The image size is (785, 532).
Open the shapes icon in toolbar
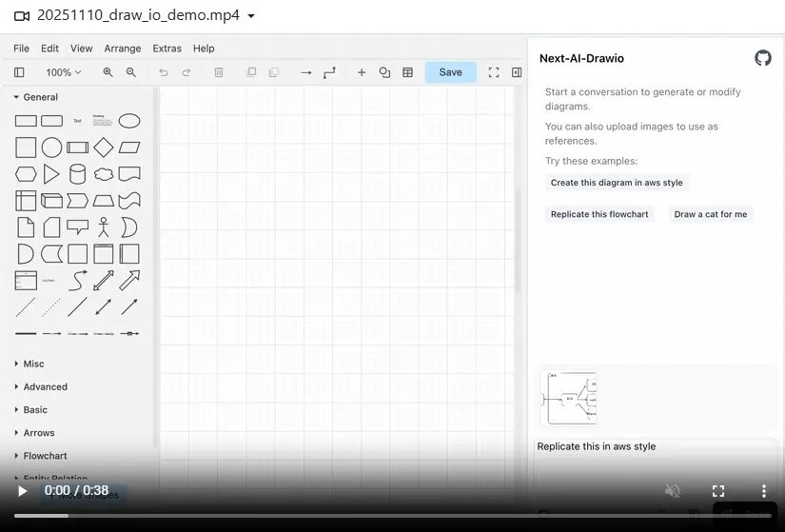coord(384,72)
